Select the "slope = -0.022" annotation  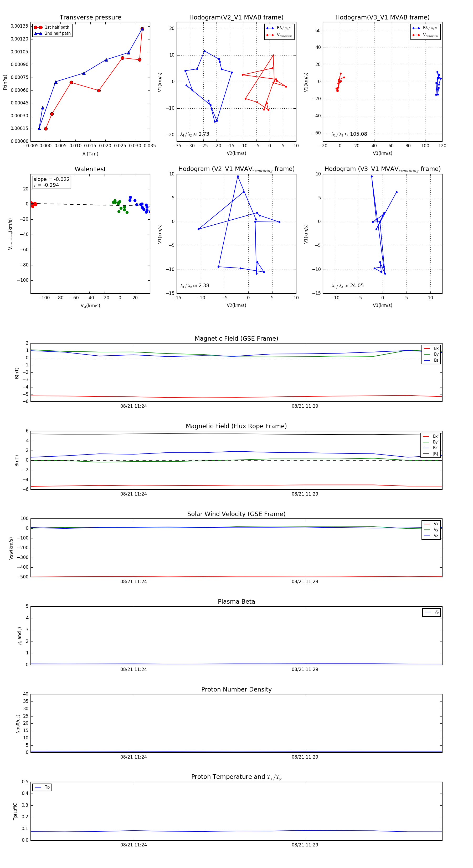click(52, 179)
